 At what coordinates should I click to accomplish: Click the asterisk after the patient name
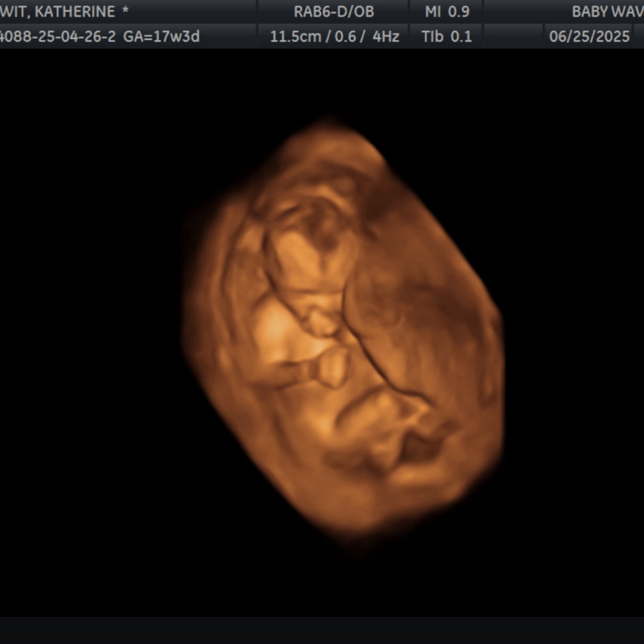coord(125,11)
